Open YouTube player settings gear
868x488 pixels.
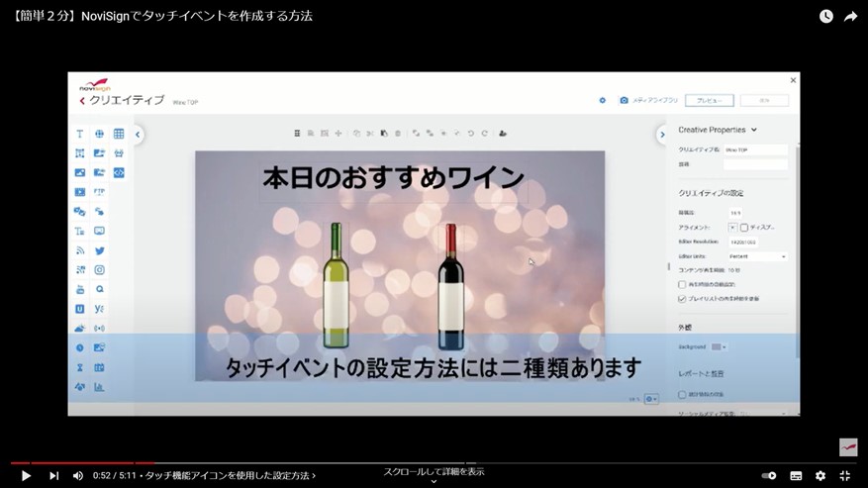click(820, 475)
